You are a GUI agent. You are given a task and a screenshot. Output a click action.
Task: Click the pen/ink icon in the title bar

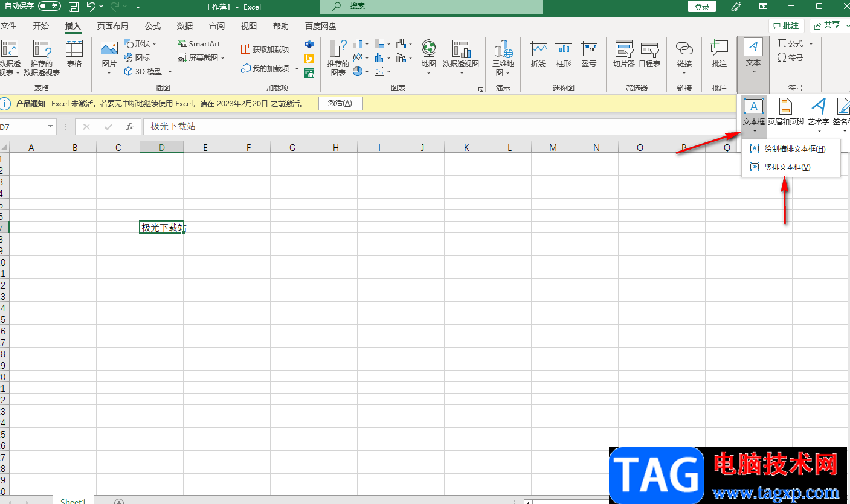(x=736, y=7)
